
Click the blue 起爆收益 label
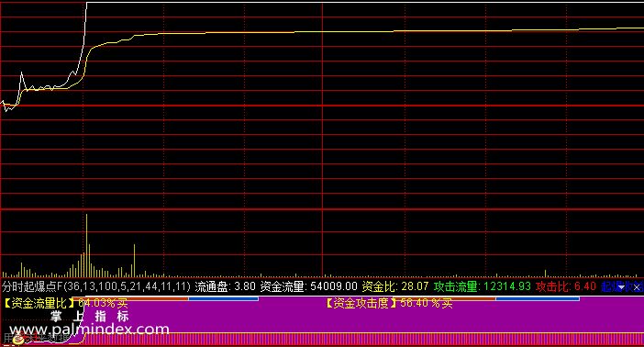click(622, 286)
